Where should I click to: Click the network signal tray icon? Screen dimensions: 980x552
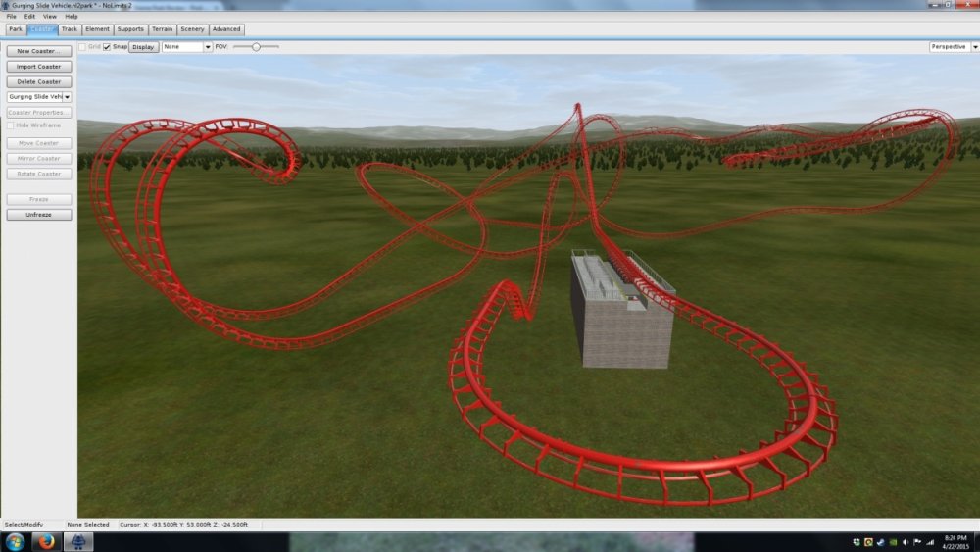tap(930, 542)
